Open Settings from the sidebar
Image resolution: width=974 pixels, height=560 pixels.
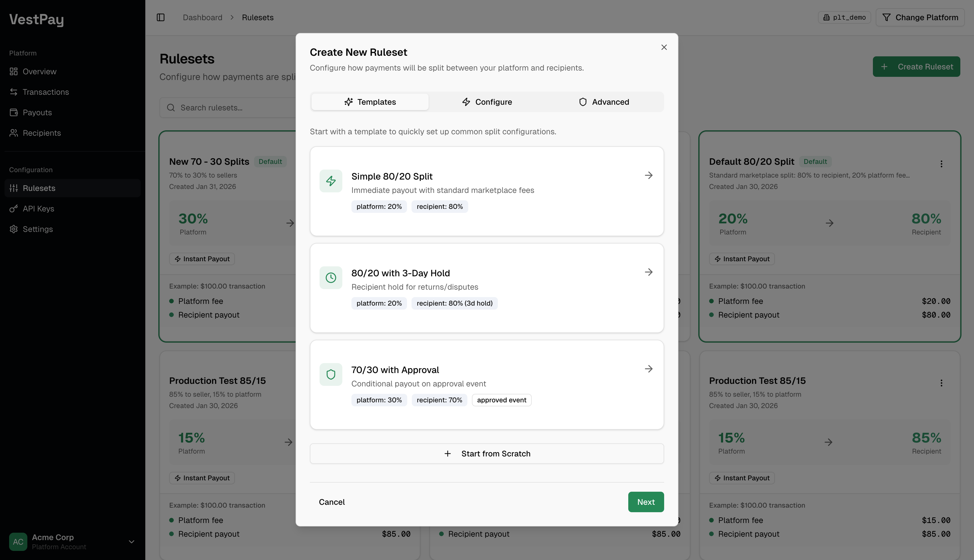37,229
